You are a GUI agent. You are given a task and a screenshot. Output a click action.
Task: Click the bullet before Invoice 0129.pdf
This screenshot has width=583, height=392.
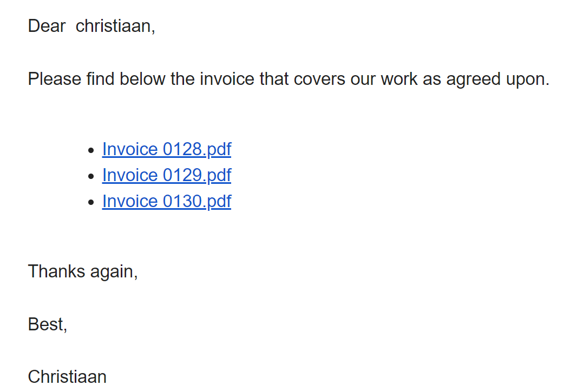coord(91,176)
